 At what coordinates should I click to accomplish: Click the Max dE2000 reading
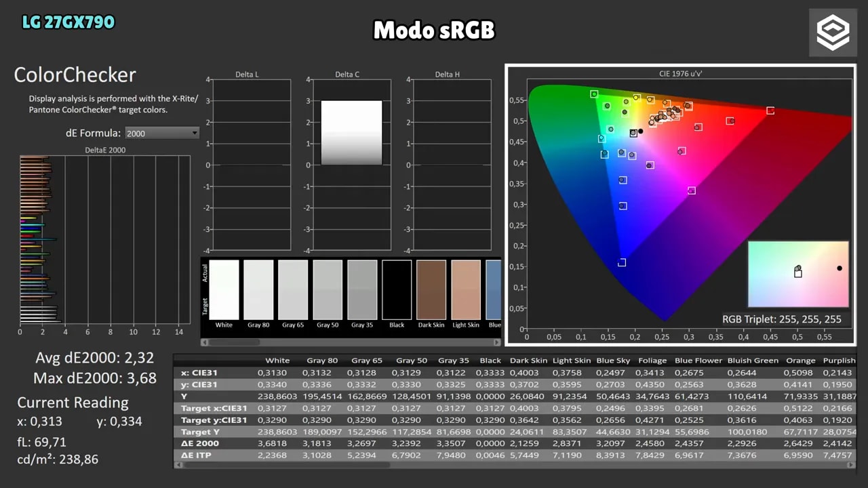[95, 378]
